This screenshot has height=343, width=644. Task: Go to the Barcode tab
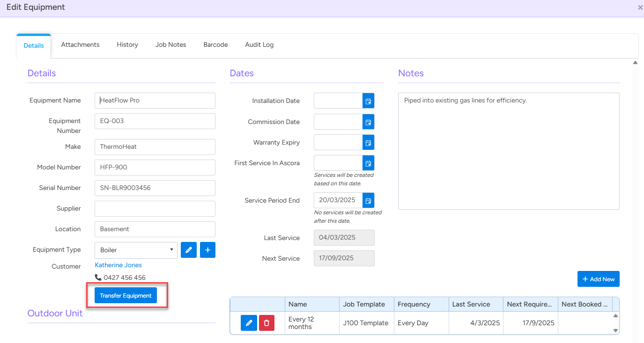(x=215, y=45)
